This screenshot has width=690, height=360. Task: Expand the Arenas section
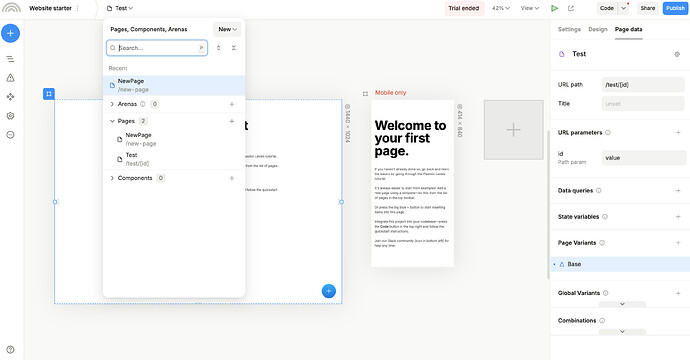coord(112,104)
